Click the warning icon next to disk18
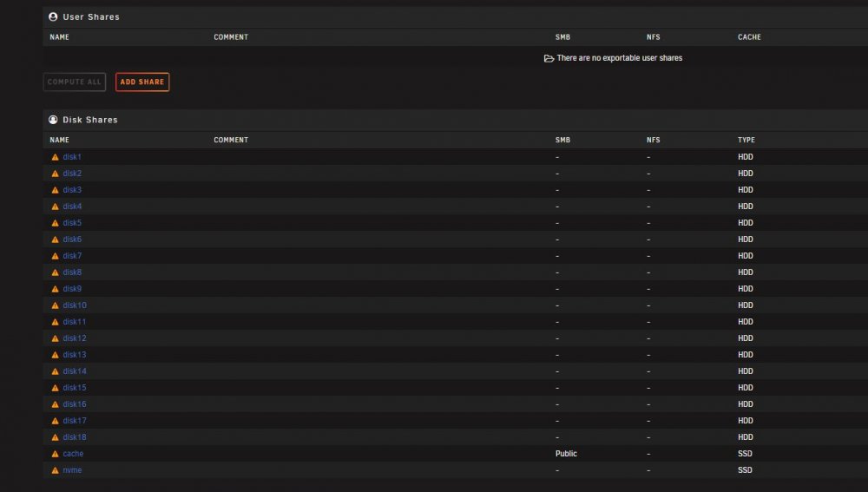This screenshot has width=868, height=492. pos(55,437)
